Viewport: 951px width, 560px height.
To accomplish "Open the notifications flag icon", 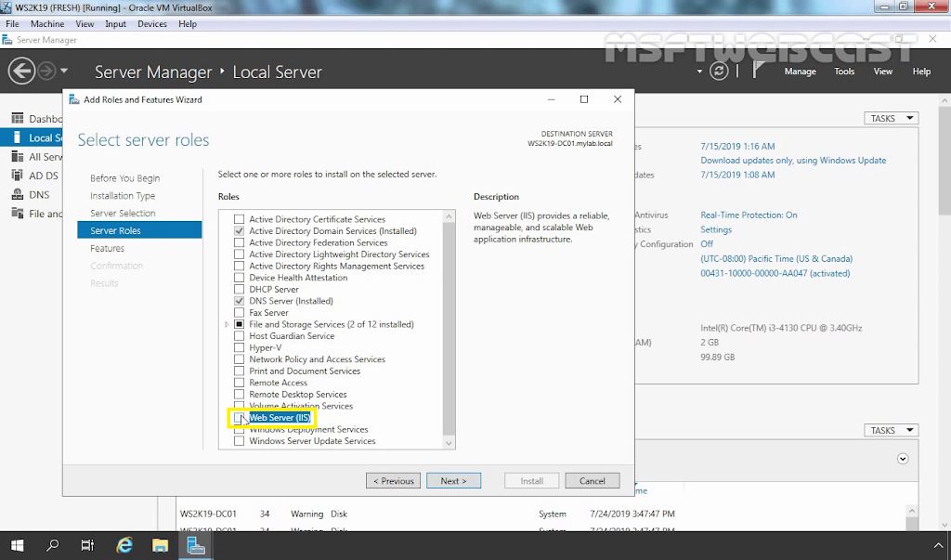I will 758,71.
